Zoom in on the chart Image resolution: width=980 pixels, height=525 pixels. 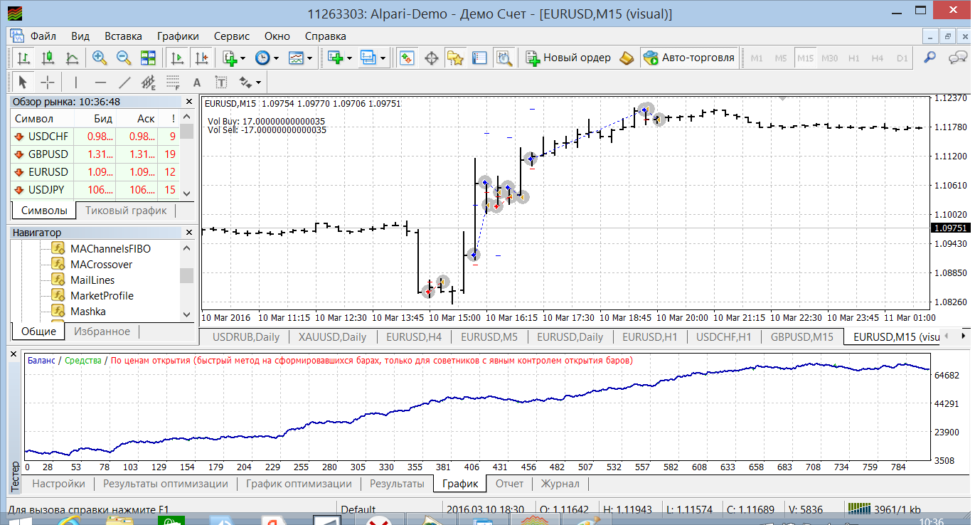99,58
